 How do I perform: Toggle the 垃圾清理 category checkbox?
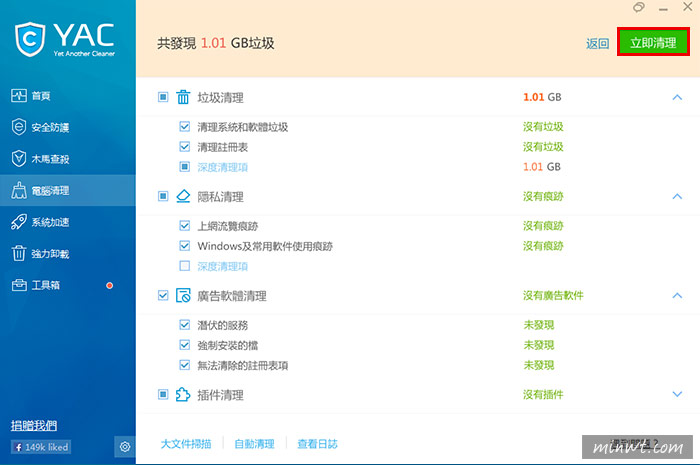point(163,97)
